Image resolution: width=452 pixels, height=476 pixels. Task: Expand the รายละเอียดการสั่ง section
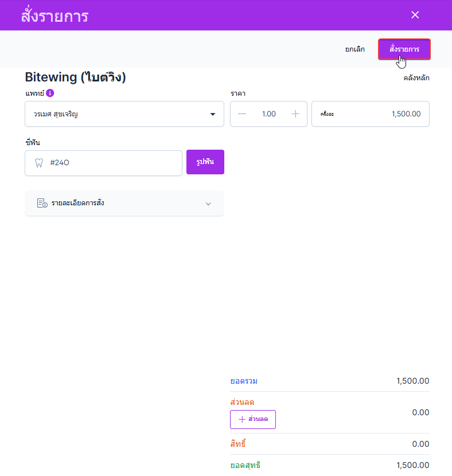coord(124,203)
